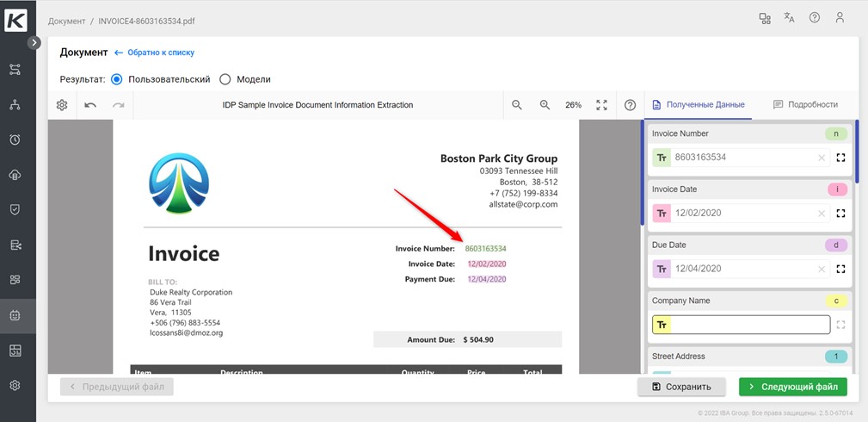Click the pink i hotkey badge
This screenshot has width=868, height=422.
coord(837,189)
